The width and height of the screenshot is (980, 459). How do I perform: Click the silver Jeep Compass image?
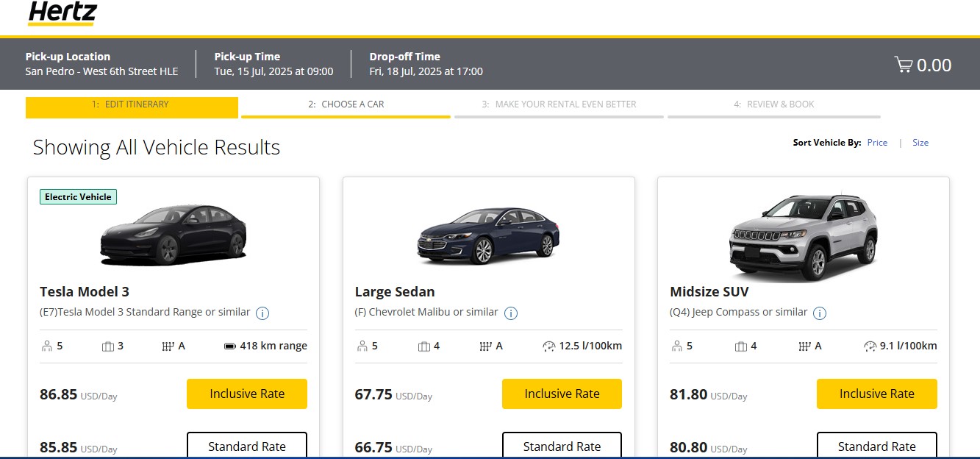click(804, 237)
